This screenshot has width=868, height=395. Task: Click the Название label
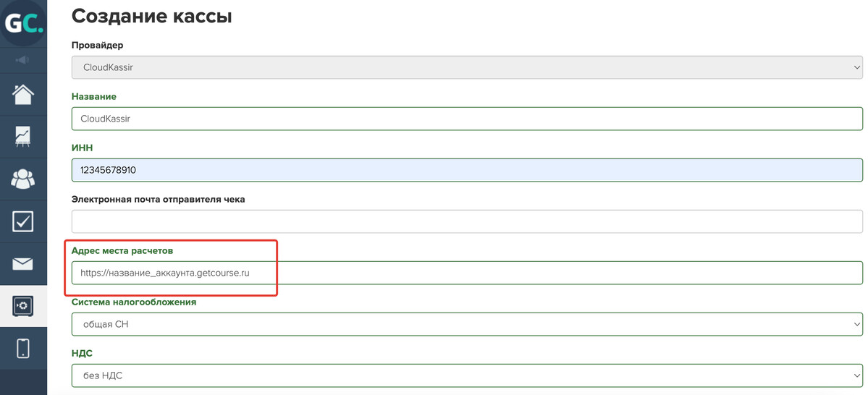[x=94, y=96]
